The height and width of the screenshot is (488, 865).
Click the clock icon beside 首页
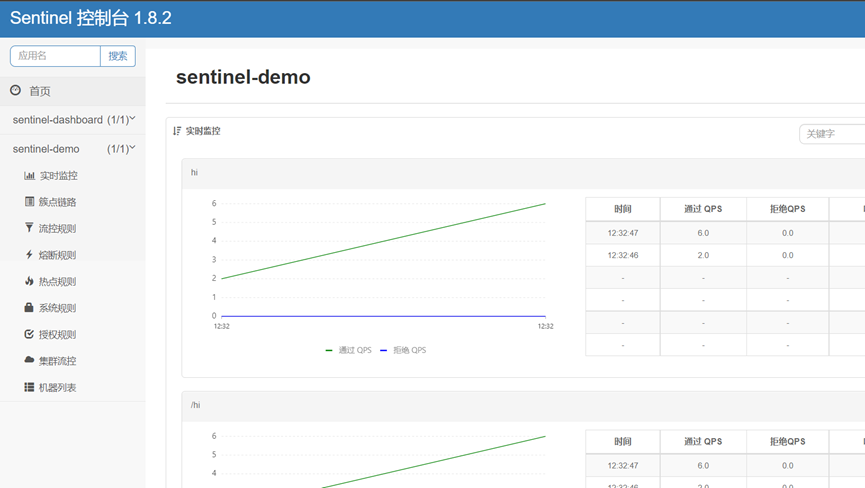point(15,90)
